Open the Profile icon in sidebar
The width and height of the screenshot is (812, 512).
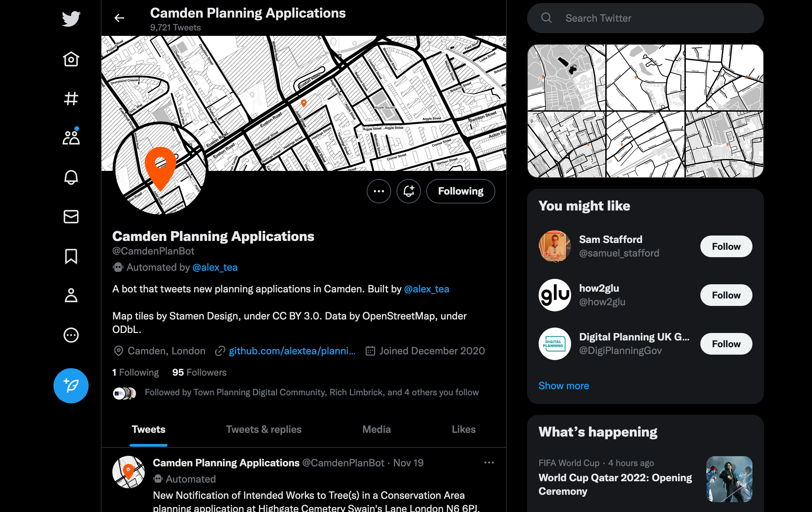(x=71, y=295)
